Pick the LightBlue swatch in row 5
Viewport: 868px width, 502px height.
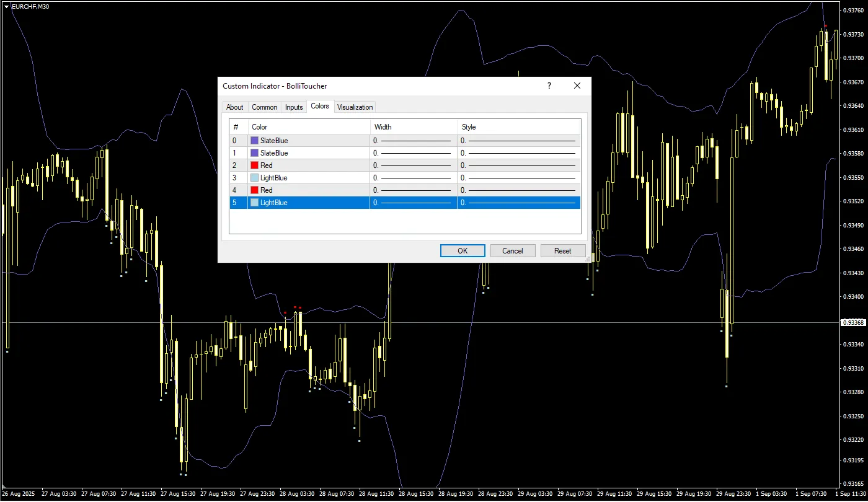(x=254, y=203)
